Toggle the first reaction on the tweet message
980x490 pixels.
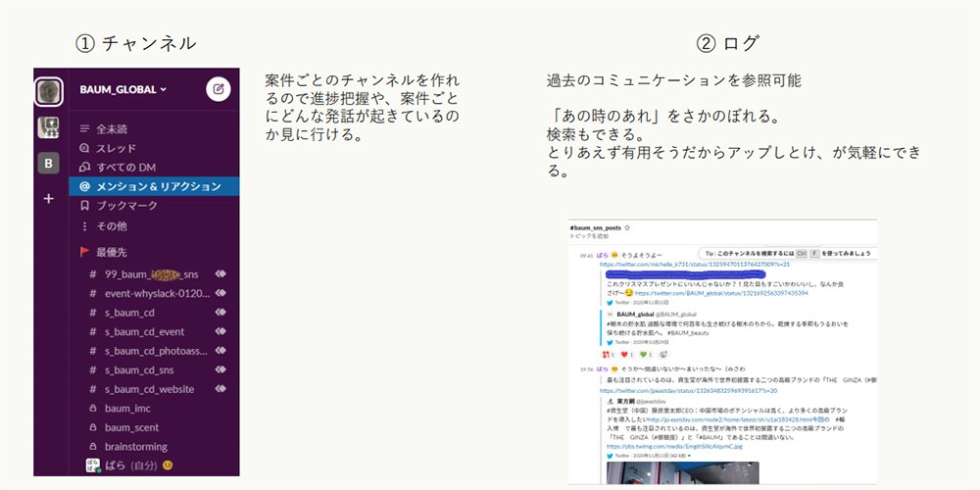tap(609, 355)
